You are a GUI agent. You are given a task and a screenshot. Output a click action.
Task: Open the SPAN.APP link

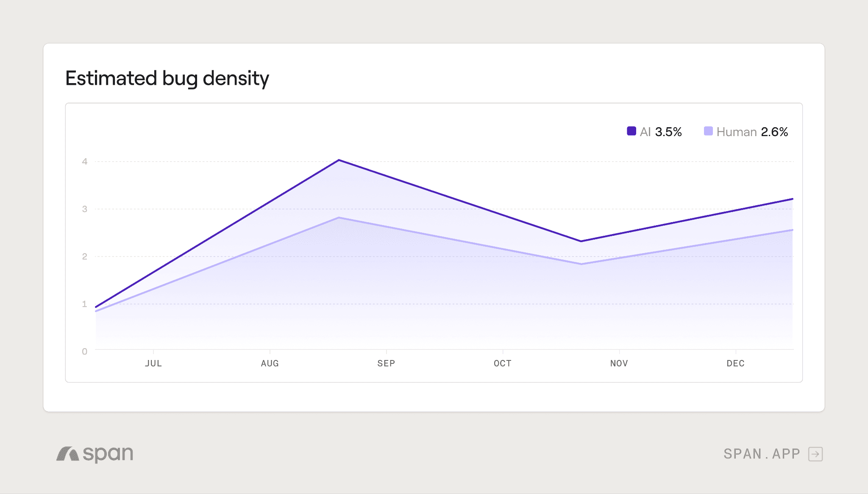point(762,454)
